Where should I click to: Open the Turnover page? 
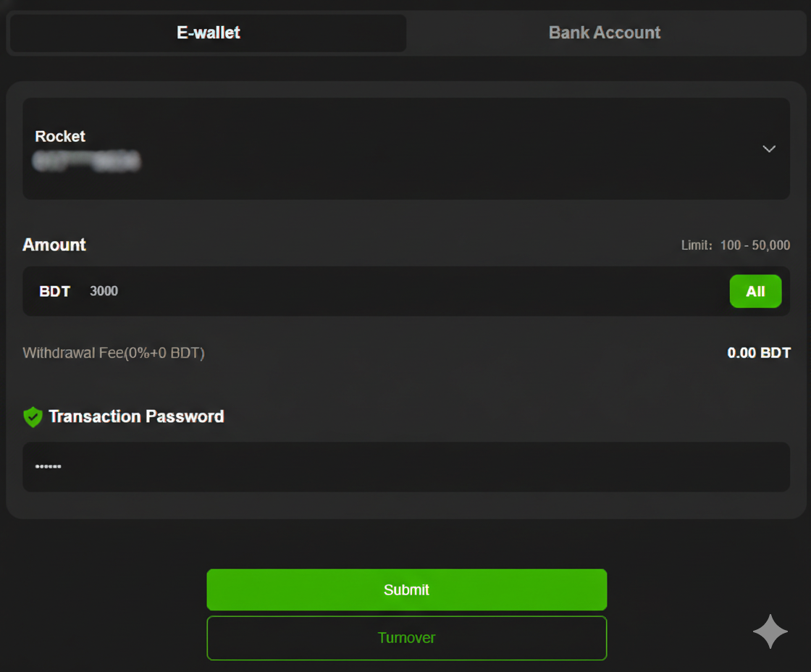(406, 638)
